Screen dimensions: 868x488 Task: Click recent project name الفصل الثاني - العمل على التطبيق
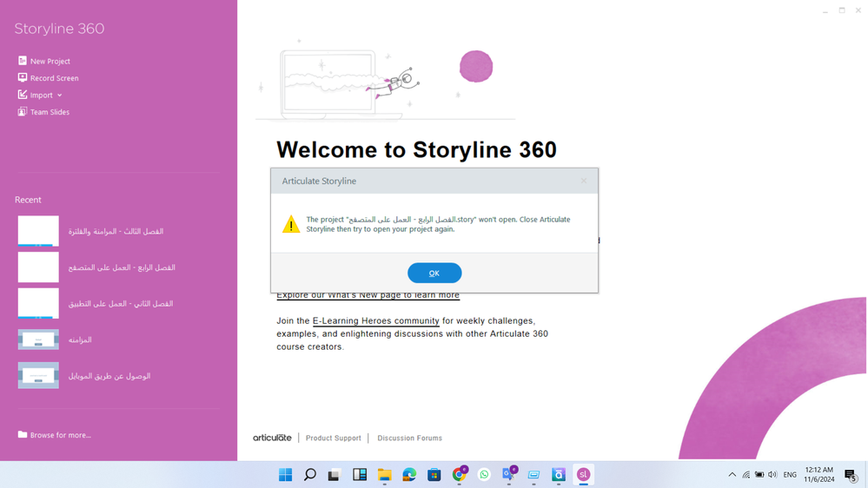[x=121, y=303]
